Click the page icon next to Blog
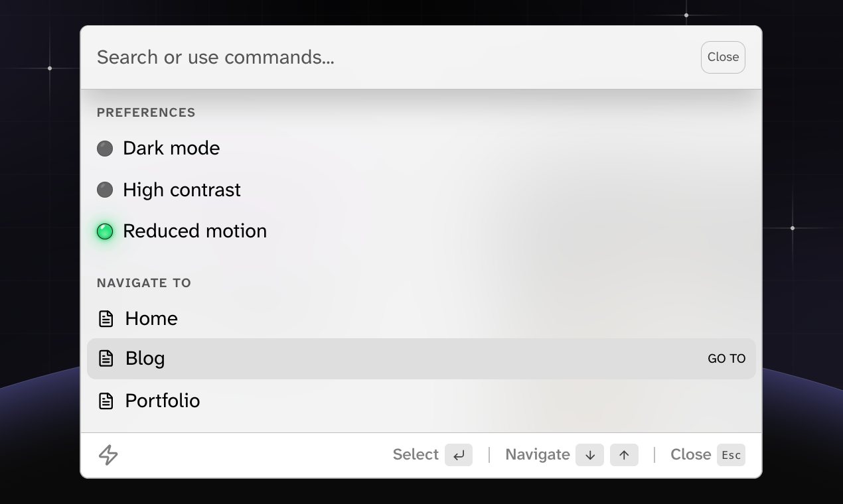The height and width of the screenshot is (504, 843). click(106, 358)
